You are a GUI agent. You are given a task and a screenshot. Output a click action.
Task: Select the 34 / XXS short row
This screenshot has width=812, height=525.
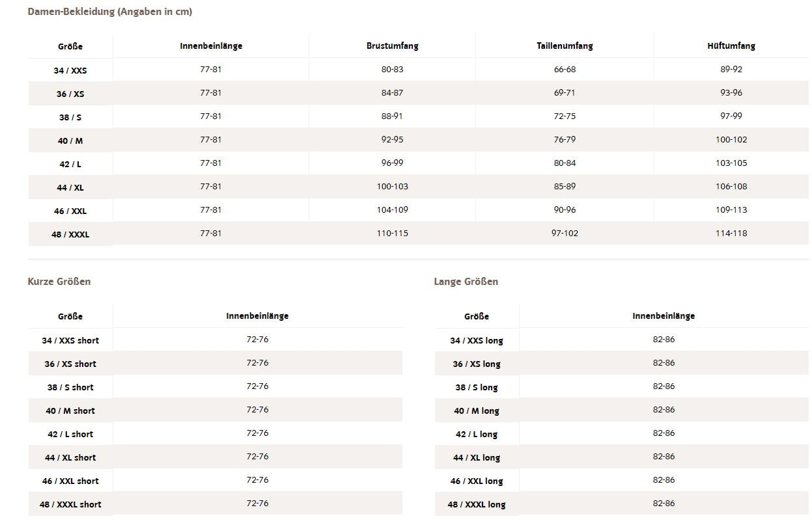tap(216, 340)
